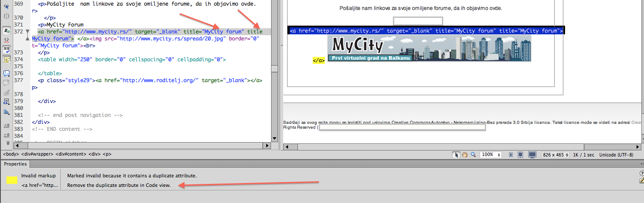Click the Balance Braces icon
This screenshot has width=644, height=203.
point(7,16)
